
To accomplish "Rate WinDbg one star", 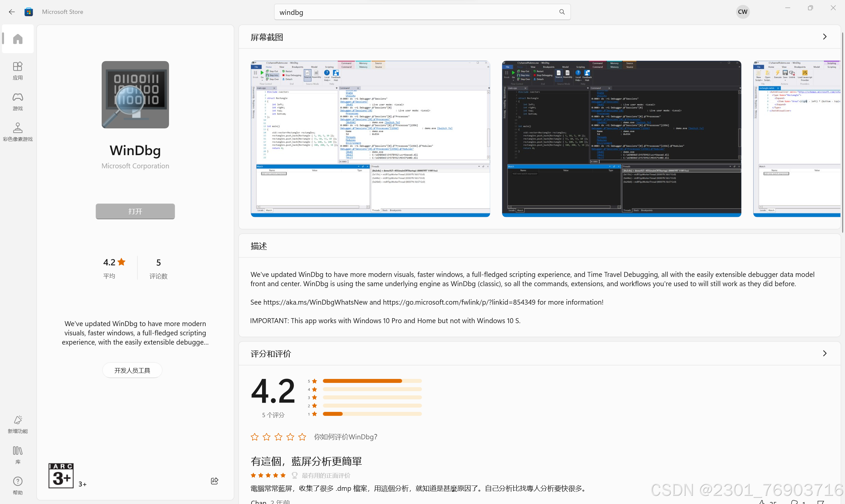I will coord(254,437).
